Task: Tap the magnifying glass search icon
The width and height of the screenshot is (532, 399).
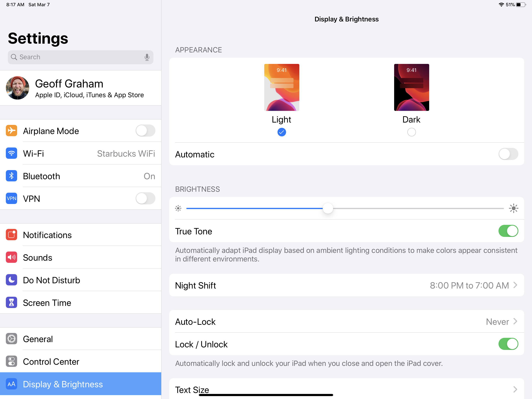Action: (14, 57)
